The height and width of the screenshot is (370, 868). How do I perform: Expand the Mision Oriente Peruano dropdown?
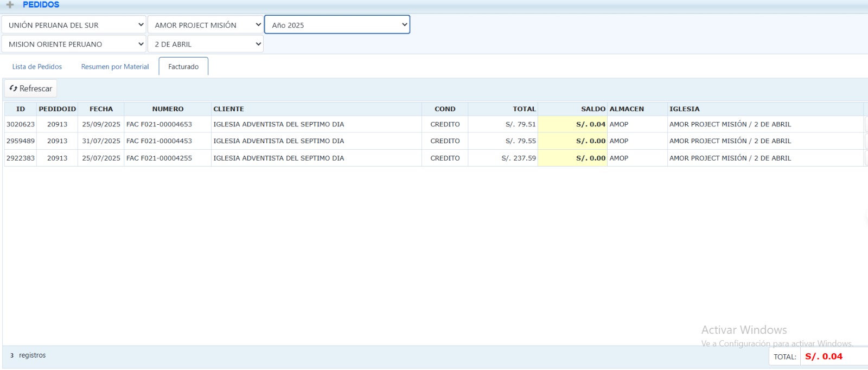pyautogui.click(x=74, y=44)
